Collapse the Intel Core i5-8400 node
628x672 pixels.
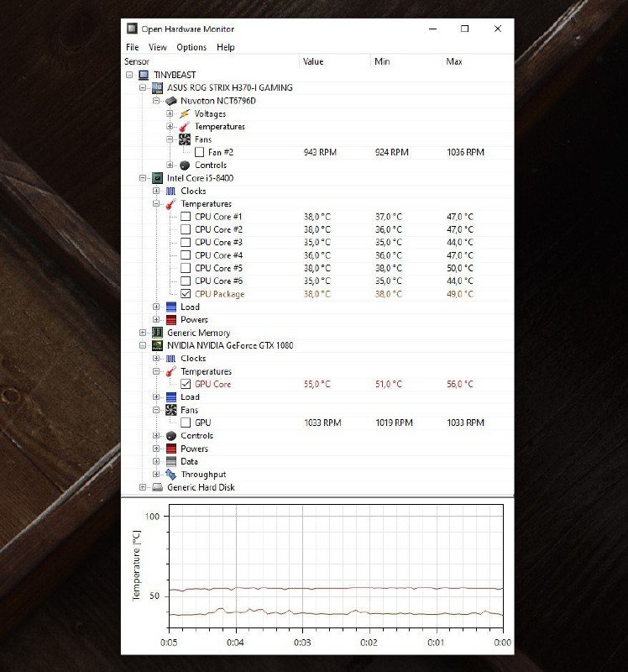click(143, 178)
